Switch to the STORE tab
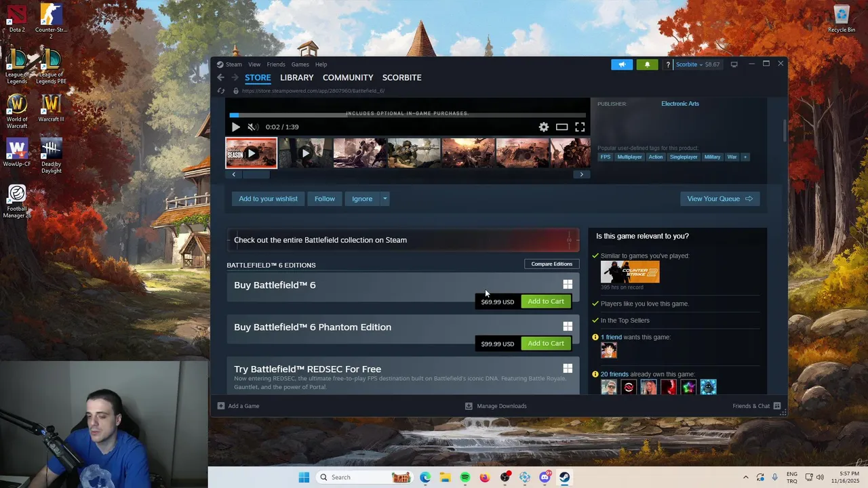The width and height of the screenshot is (868, 488). click(x=258, y=77)
